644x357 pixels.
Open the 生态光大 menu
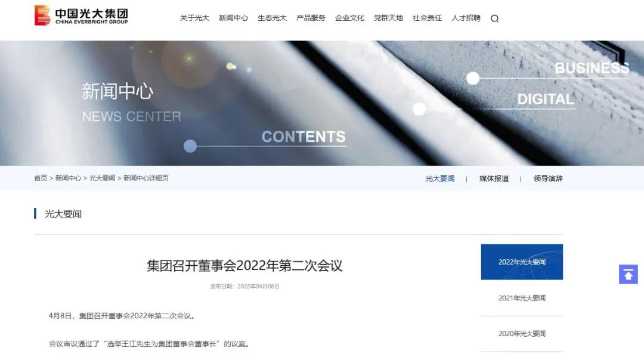coord(272,18)
